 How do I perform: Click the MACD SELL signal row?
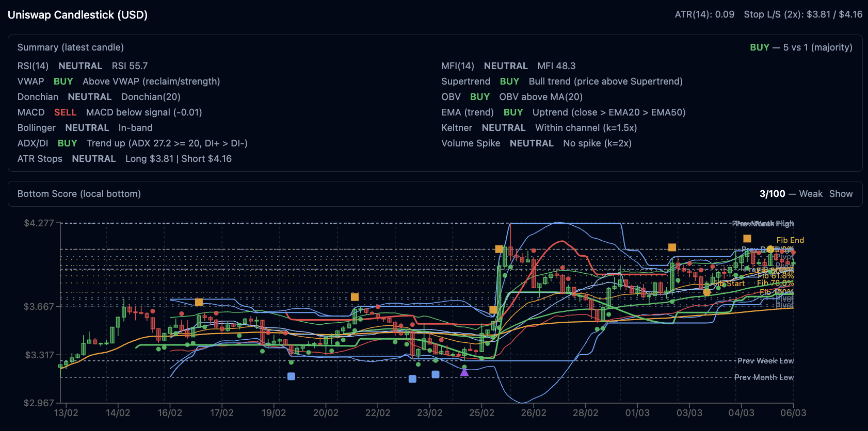[x=109, y=112]
